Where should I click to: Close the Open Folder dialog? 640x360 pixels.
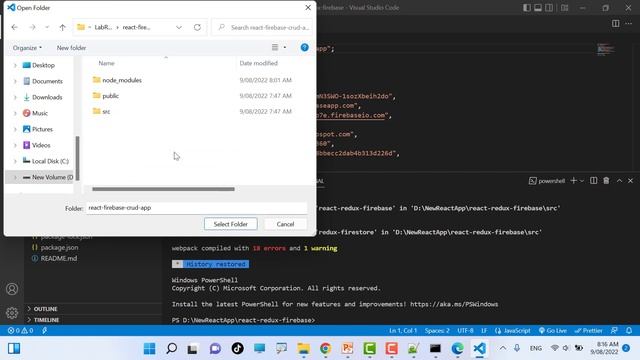point(308,8)
